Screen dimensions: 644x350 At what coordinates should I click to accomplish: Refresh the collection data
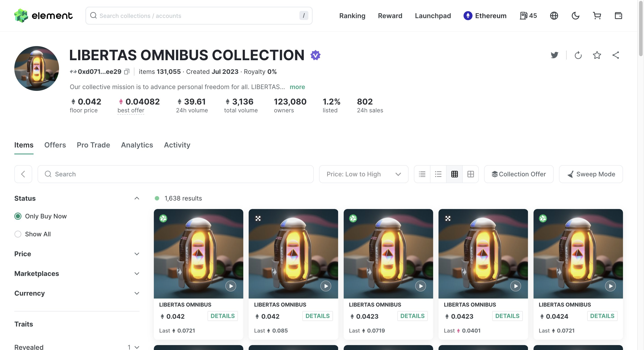(578, 55)
